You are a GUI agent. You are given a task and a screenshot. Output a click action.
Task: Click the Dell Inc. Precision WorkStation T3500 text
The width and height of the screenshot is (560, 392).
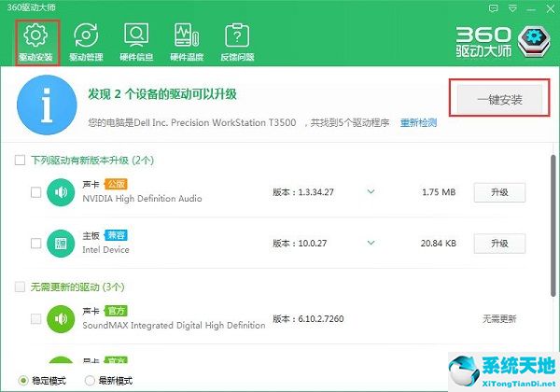click(x=215, y=123)
